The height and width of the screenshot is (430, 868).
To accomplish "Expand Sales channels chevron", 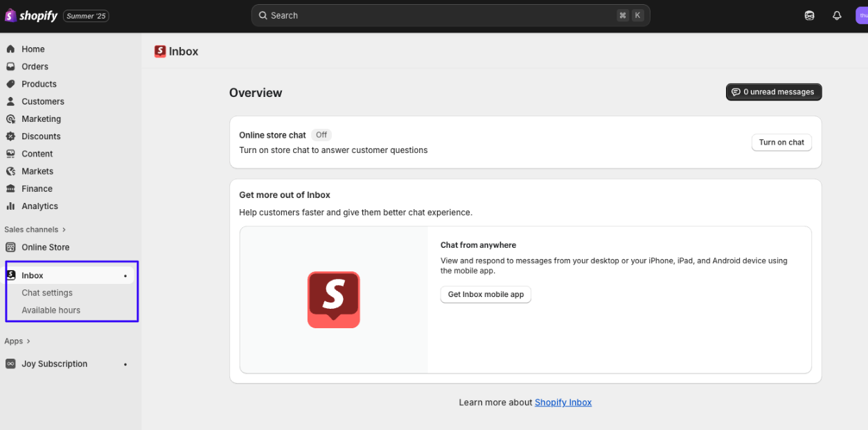I will [x=64, y=229].
